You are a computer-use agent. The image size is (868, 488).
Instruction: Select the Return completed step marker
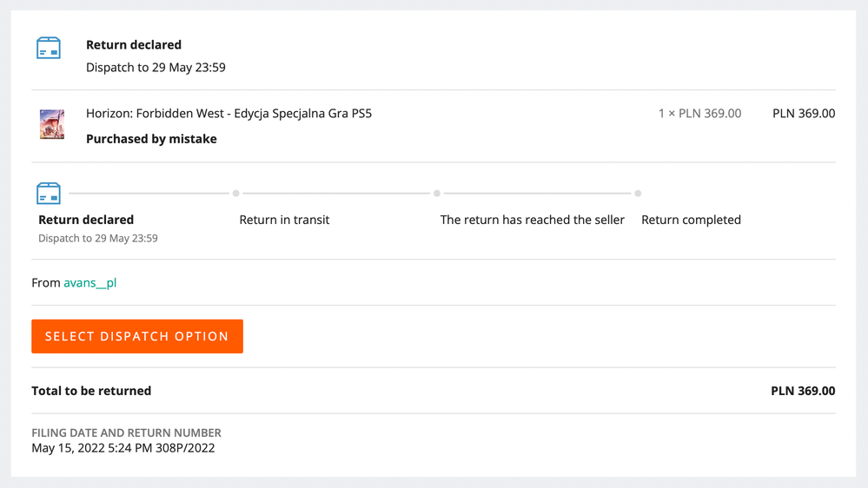[638, 193]
